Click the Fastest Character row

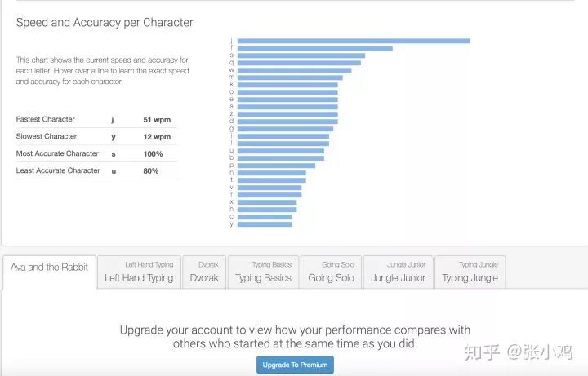pyautogui.click(x=96, y=119)
